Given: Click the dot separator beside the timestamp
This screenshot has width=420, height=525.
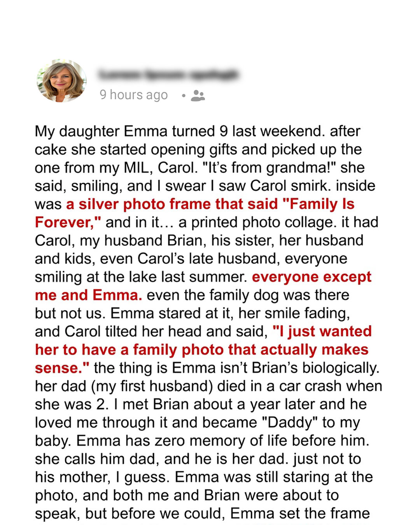Looking at the screenshot, I should tap(184, 96).
